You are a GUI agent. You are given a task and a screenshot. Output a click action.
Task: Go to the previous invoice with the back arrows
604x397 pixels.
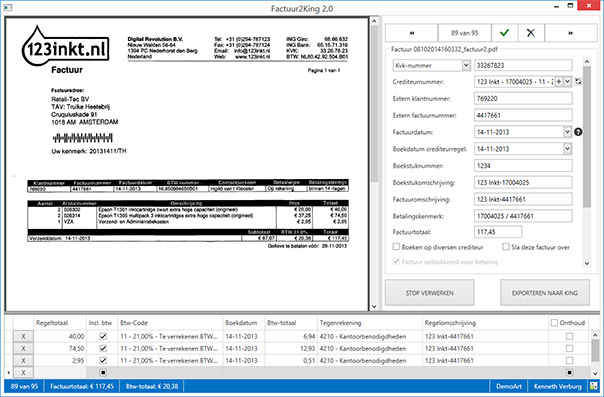pyautogui.click(x=412, y=33)
